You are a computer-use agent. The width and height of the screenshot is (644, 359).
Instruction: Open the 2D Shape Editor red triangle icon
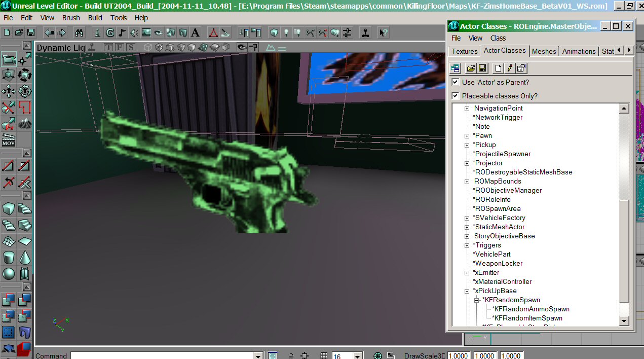213,32
